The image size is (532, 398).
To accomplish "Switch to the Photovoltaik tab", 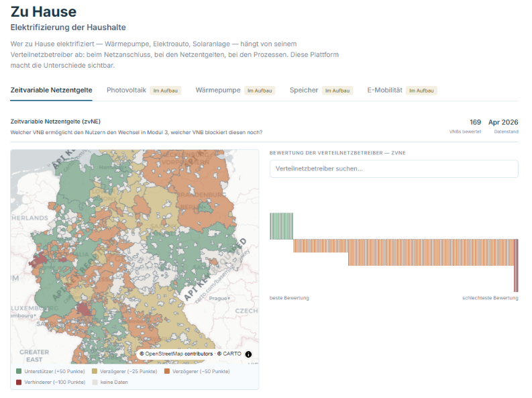I will pyautogui.click(x=126, y=90).
